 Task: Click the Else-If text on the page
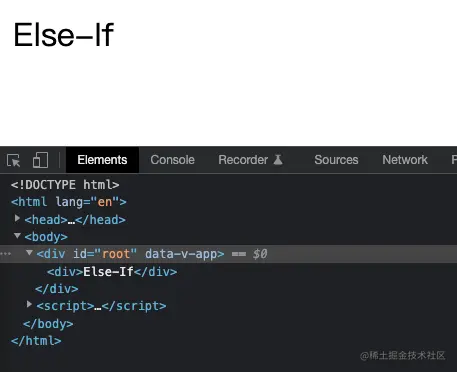coord(64,35)
